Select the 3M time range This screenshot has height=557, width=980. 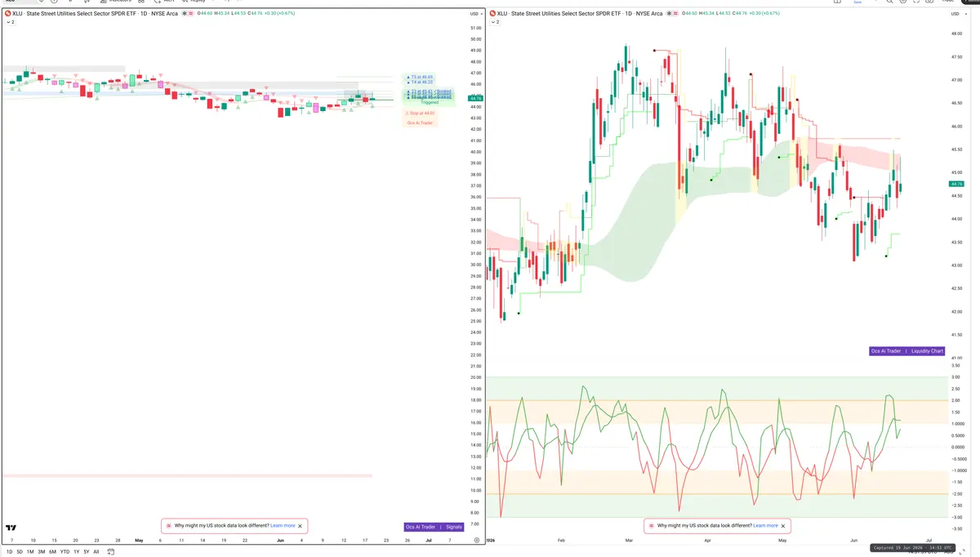pos(42,552)
